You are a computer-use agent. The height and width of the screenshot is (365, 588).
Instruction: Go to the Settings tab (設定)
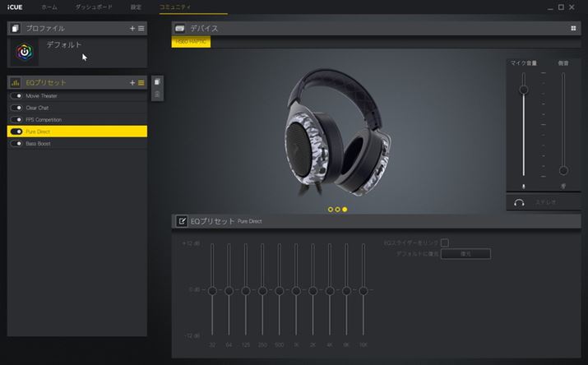(x=136, y=7)
